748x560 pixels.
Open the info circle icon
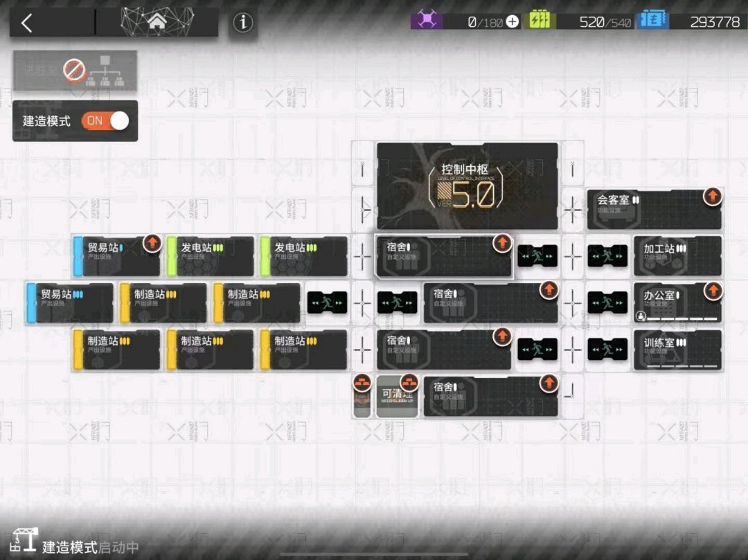tap(243, 22)
